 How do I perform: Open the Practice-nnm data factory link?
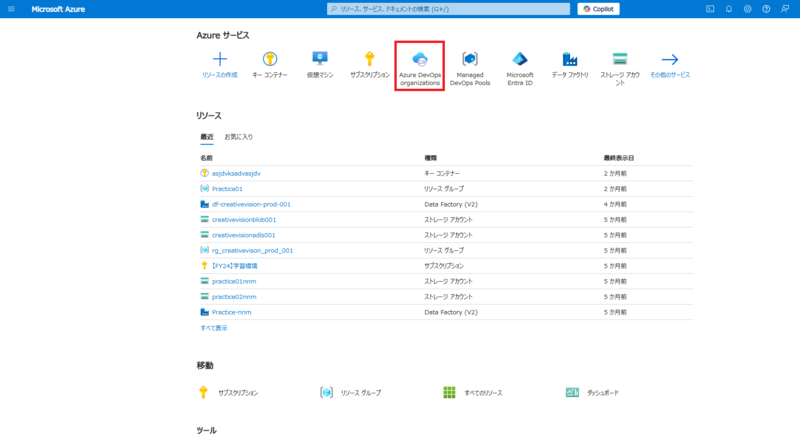(232, 312)
